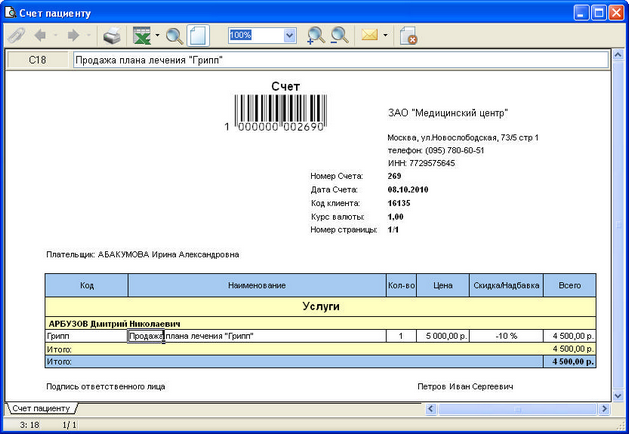Select the 'Цена' column header
Image resolution: width=629 pixels, height=434 pixels.
pos(443,286)
